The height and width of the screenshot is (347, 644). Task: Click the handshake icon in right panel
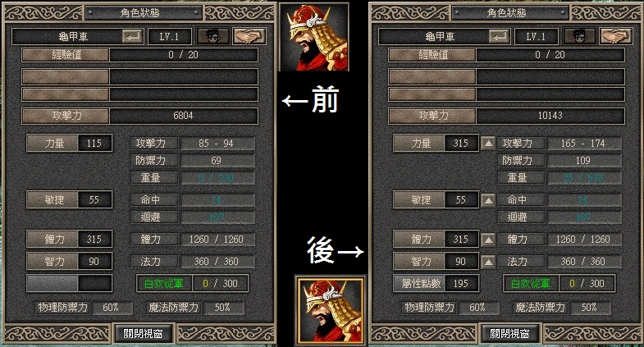click(x=616, y=37)
